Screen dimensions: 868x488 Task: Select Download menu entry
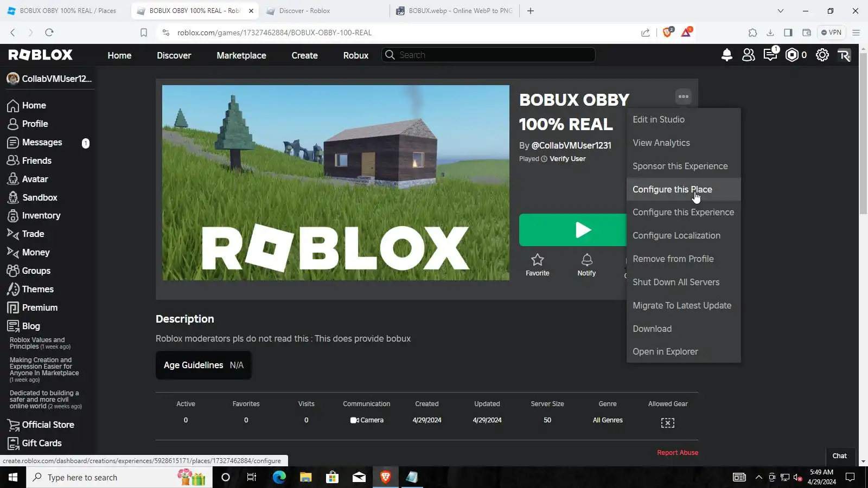tap(684, 329)
